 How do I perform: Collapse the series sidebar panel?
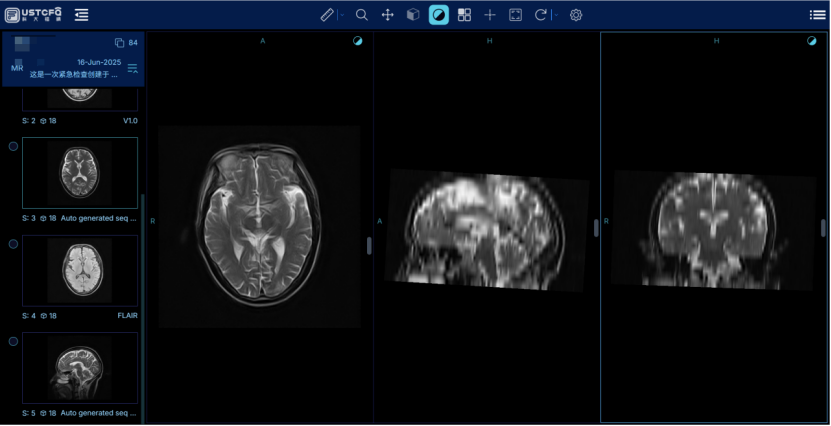point(81,15)
